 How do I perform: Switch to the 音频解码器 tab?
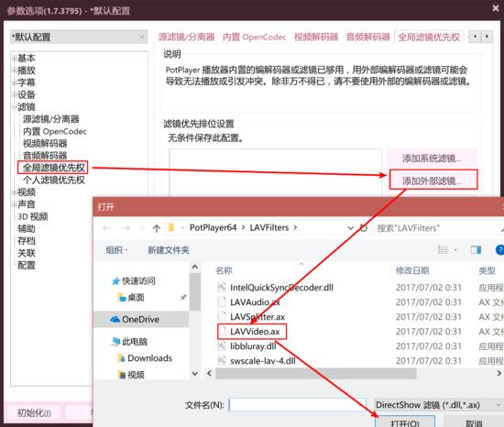(368, 37)
